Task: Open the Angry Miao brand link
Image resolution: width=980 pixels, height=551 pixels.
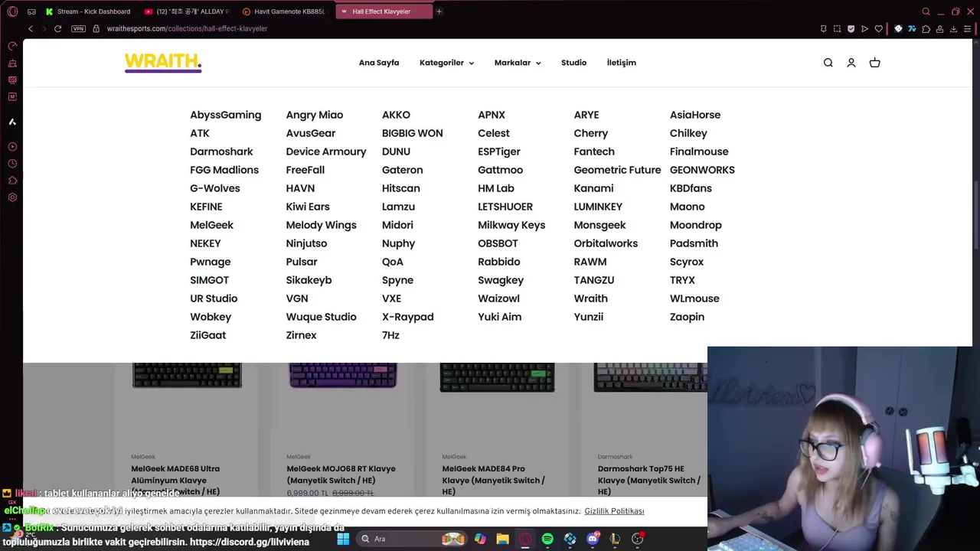Action: pos(315,115)
